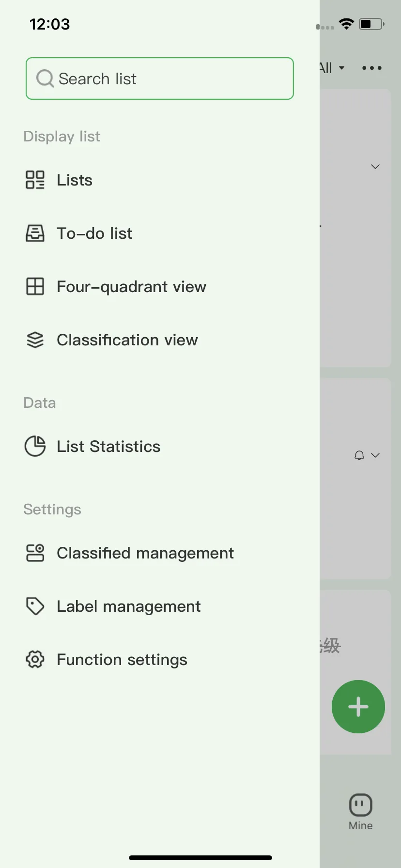Image resolution: width=401 pixels, height=868 pixels.
Task: Expand the chevron beside the bell icon
Action: click(375, 455)
